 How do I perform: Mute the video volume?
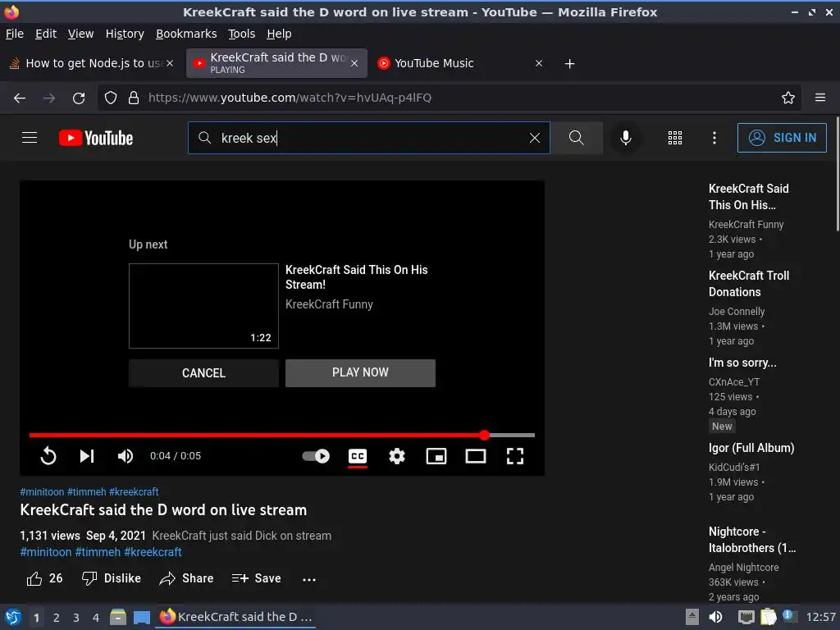(x=126, y=456)
